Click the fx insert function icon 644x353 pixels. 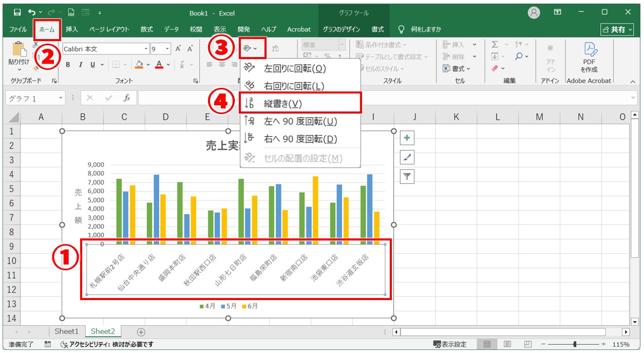(127, 98)
